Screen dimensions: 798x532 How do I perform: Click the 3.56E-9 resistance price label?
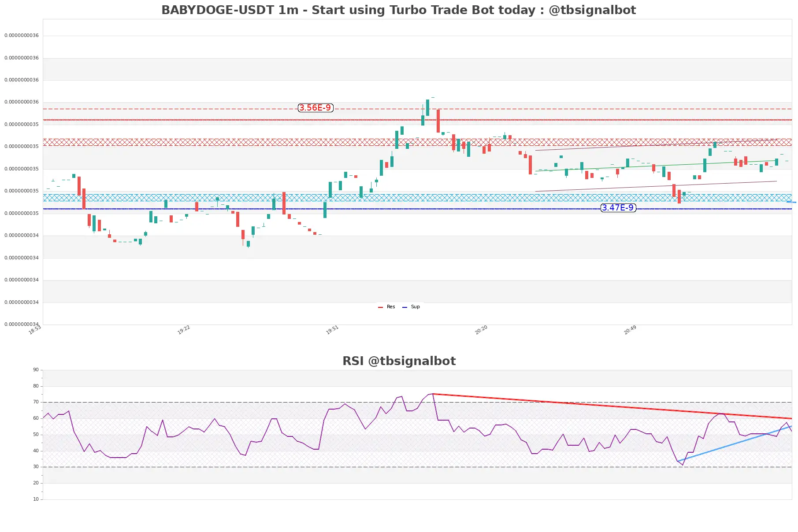(315, 108)
